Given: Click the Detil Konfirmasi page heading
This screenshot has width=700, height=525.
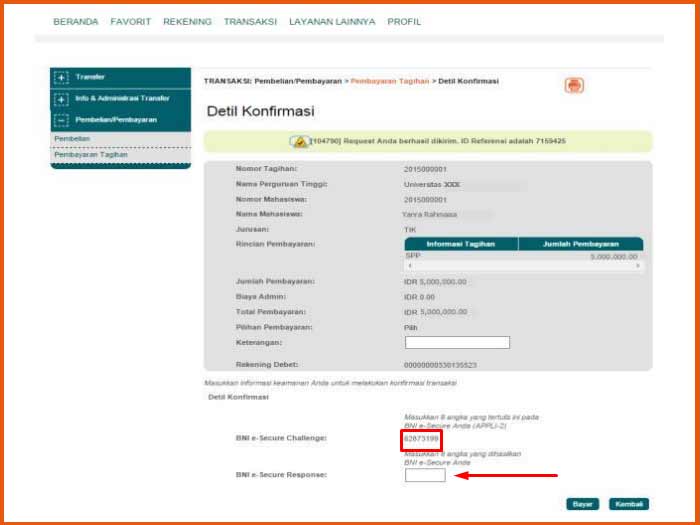Looking at the screenshot, I should click(261, 111).
